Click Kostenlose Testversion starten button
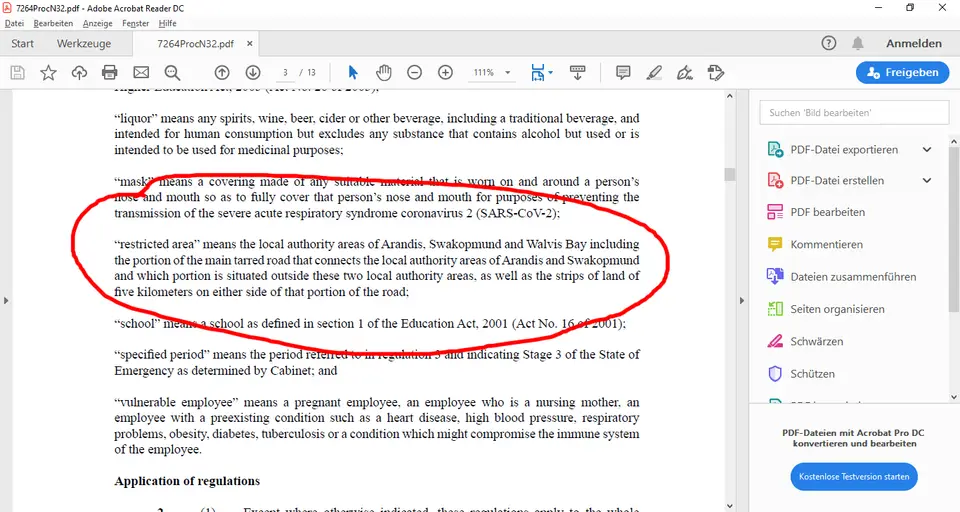The height and width of the screenshot is (512, 960). pyautogui.click(x=853, y=476)
